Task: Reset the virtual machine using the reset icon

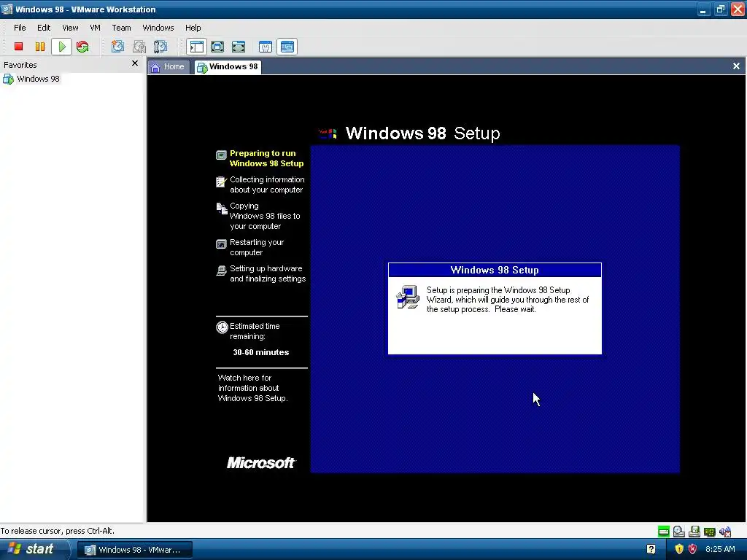Action: click(82, 47)
